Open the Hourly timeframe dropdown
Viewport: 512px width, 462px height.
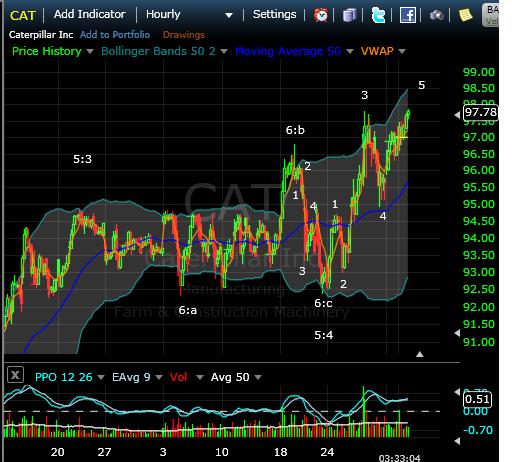[x=189, y=15]
